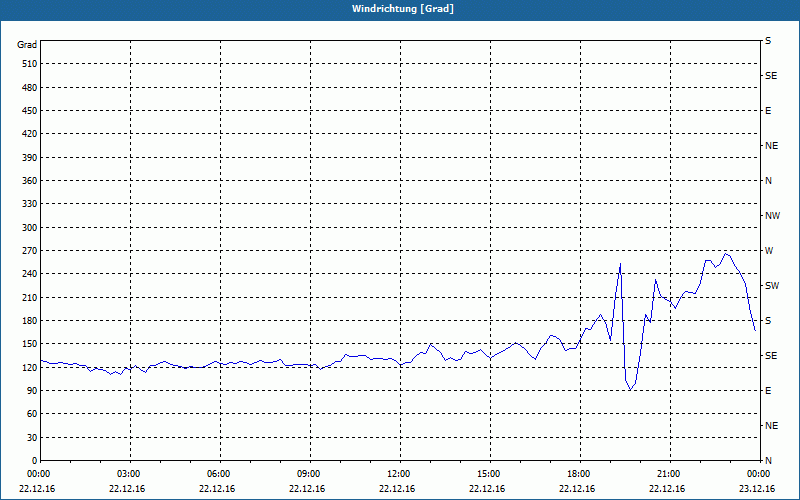Click the 00:00 time above 23.12.16
This screenshot has width=800, height=500.
point(759,474)
